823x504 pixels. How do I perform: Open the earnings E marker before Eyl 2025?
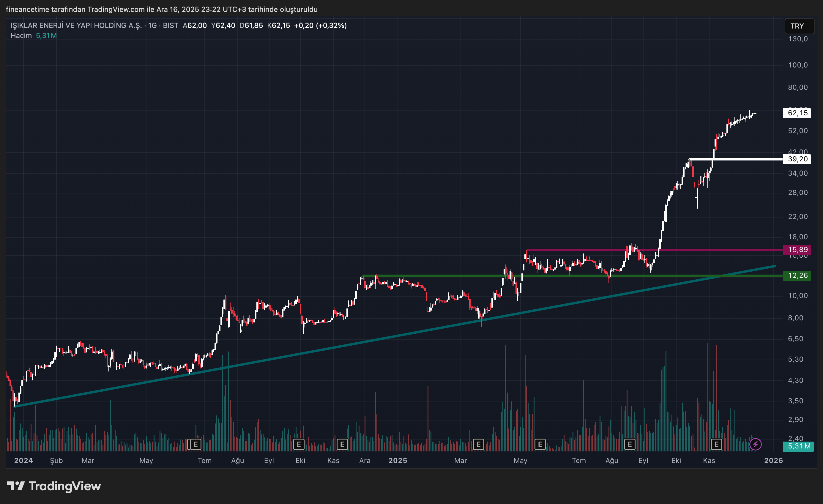point(630,444)
